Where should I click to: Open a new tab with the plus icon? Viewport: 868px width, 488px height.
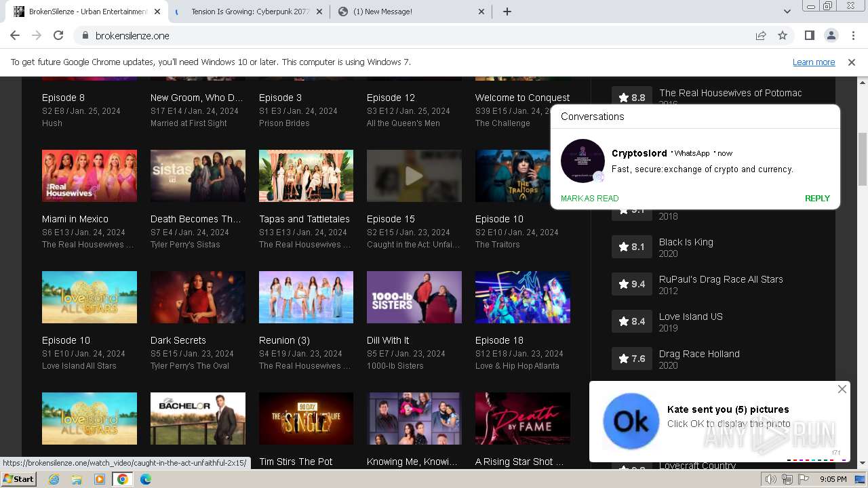pos(507,12)
